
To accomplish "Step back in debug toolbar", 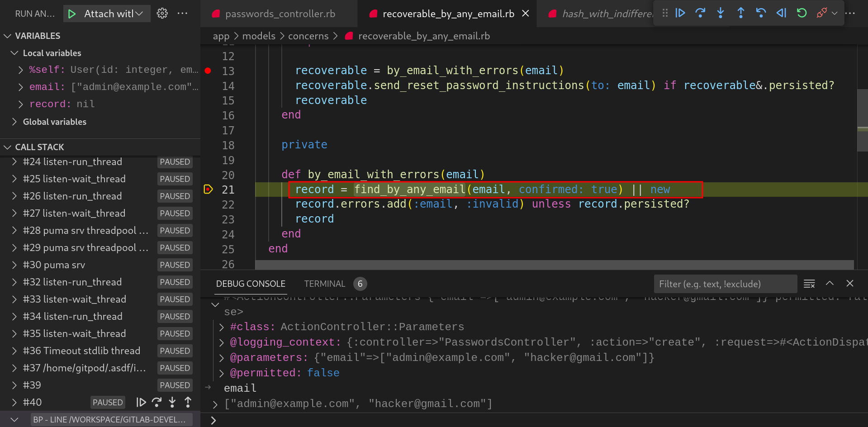I will 761,13.
